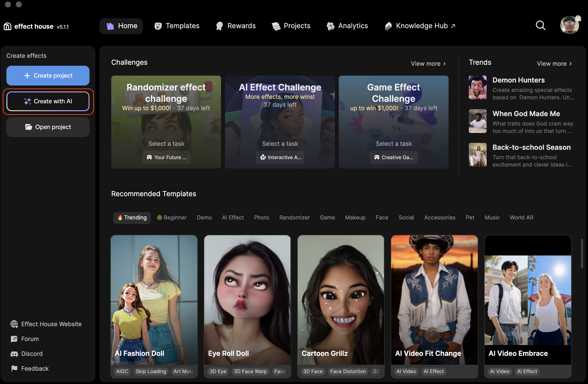This screenshot has height=384, width=588.
Task: Click the Knowledge Hub external link arrow
Action: coord(453,26)
